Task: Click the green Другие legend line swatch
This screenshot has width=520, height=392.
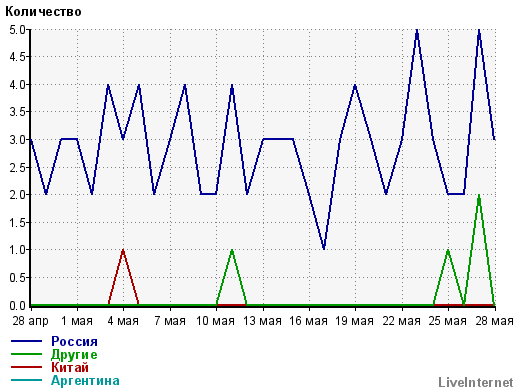Action: coord(27,354)
